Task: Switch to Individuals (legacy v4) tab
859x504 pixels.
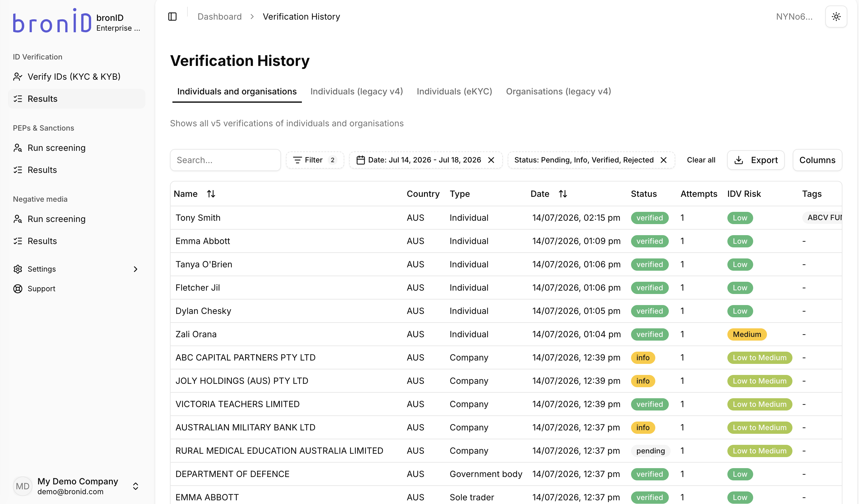Action: (x=356, y=92)
